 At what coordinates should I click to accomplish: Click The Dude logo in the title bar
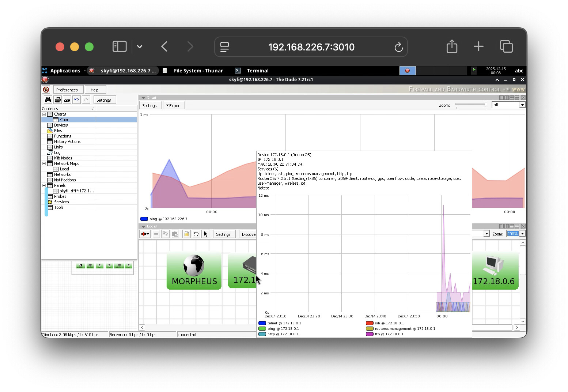(x=45, y=79)
